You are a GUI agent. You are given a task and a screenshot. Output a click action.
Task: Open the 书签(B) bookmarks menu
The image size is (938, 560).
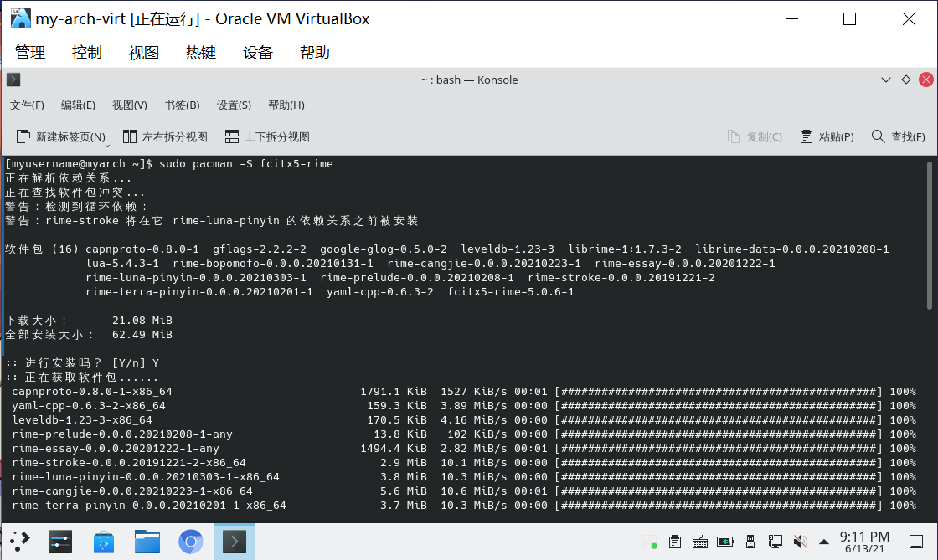click(x=182, y=105)
